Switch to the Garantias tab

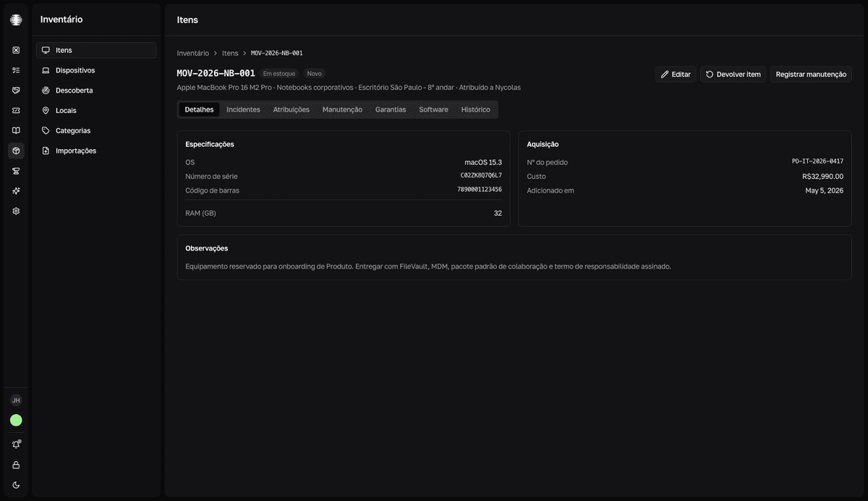[x=391, y=109]
